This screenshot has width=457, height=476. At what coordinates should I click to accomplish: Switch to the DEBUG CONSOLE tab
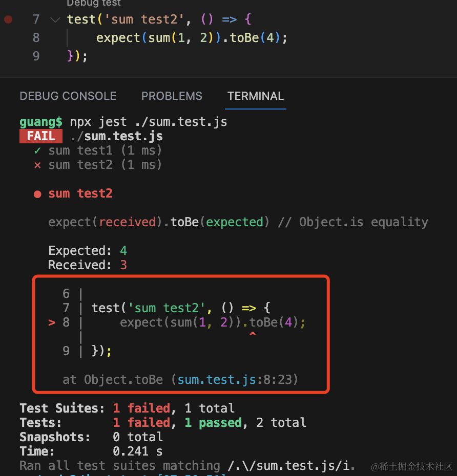tap(68, 96)
